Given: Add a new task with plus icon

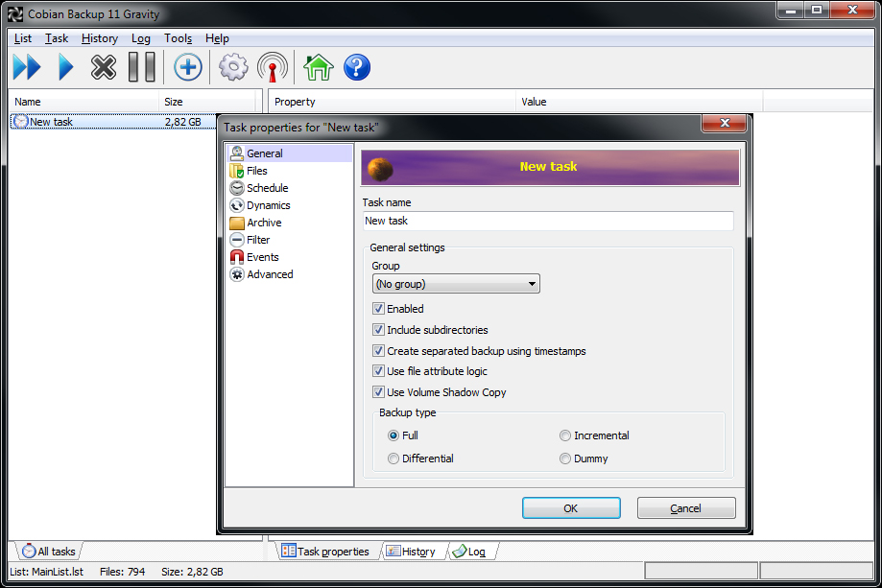Looking at the screenshot, I should point(188,67).
